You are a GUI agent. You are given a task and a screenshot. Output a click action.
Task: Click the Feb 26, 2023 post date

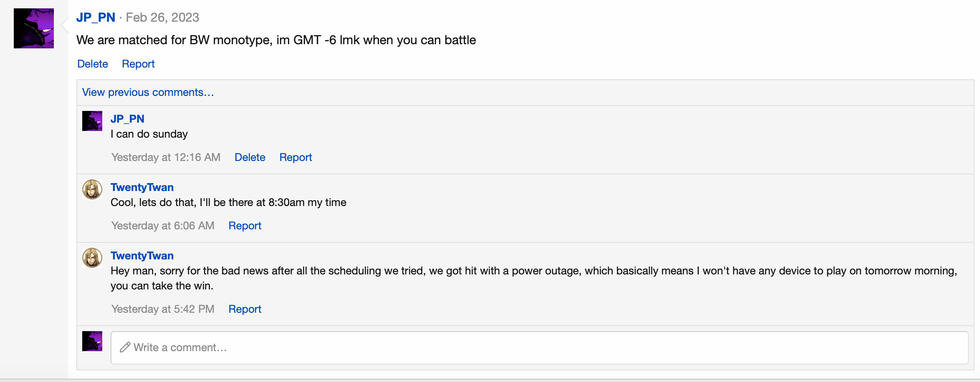(162, 18)
